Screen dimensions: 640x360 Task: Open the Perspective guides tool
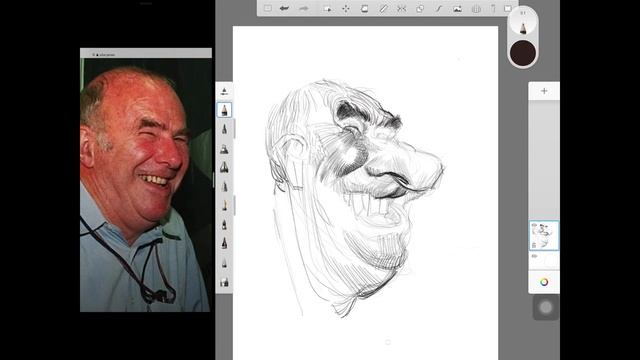pos(476,8)
